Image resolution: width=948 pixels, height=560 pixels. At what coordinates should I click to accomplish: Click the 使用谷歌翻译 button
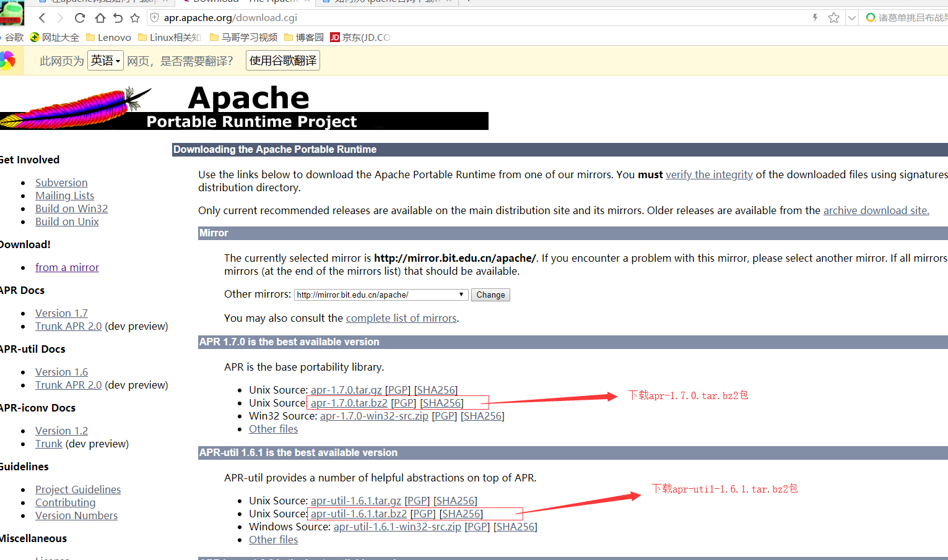283,60
